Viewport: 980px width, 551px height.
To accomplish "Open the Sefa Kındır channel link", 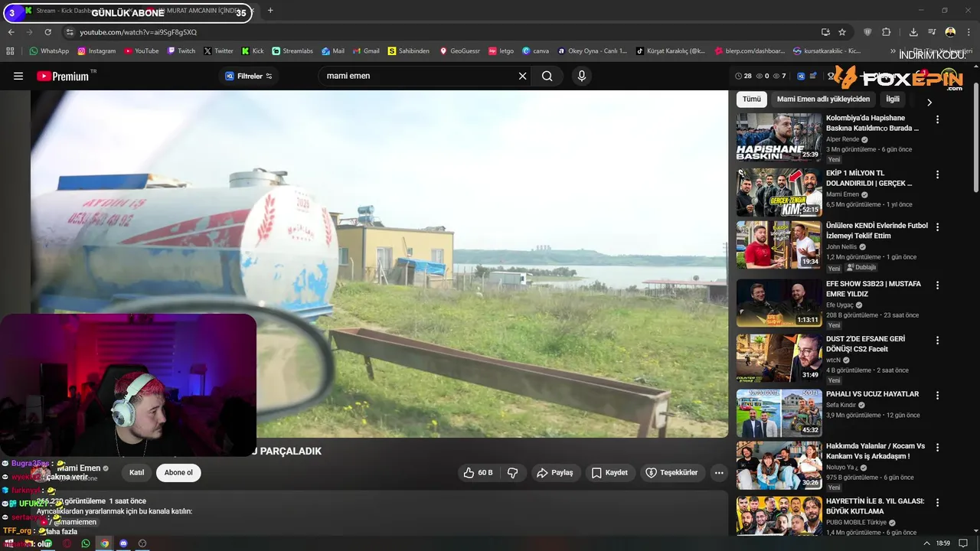I will pyautogui.click(x=842, y=405).
